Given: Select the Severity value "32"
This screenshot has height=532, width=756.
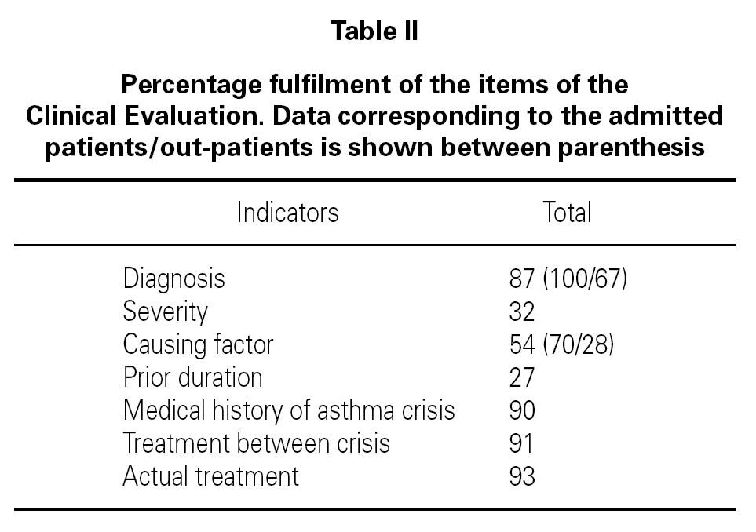Looking at the screenshot, I should (522, 312).
